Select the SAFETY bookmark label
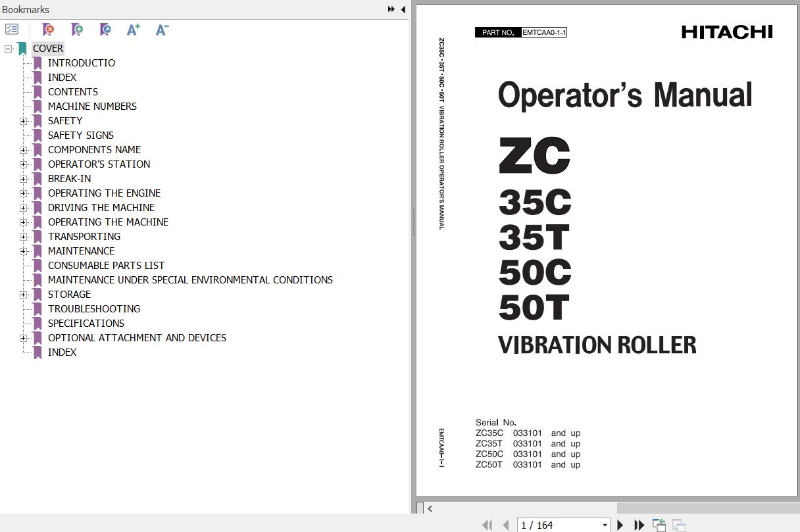Viewport: 800px width, 532px height. point(65,121)
